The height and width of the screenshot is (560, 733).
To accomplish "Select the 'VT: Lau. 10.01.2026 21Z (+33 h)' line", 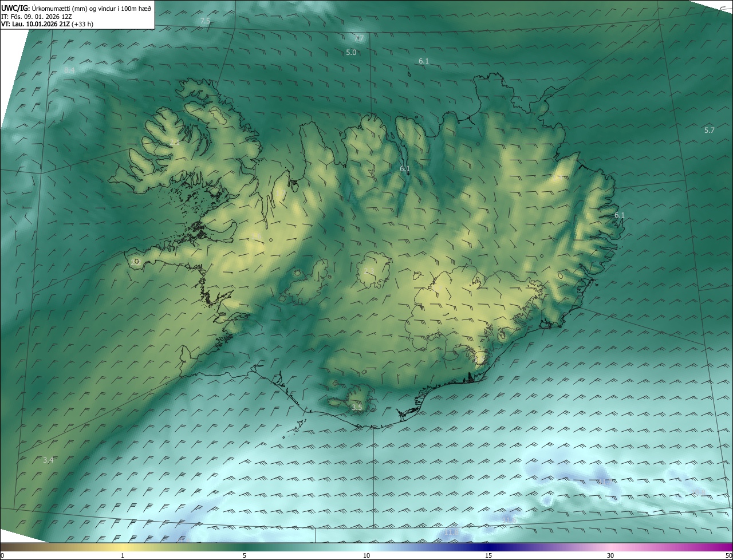I will pyautogui.click(x=47, y=24).
